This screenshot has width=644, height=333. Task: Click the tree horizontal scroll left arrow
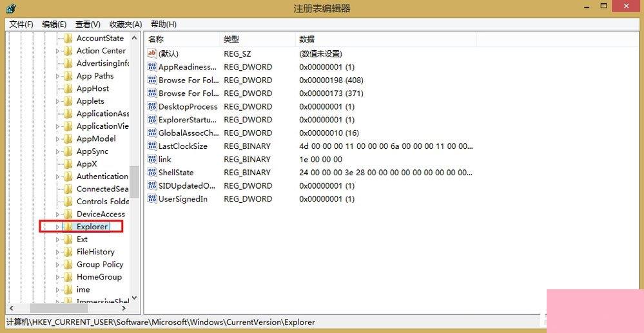(11, 308)
